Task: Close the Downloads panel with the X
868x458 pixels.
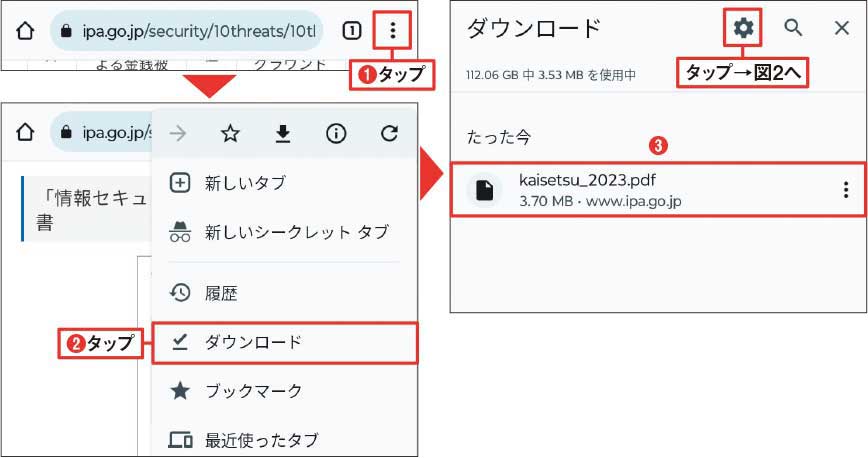Action: (841, 28)
